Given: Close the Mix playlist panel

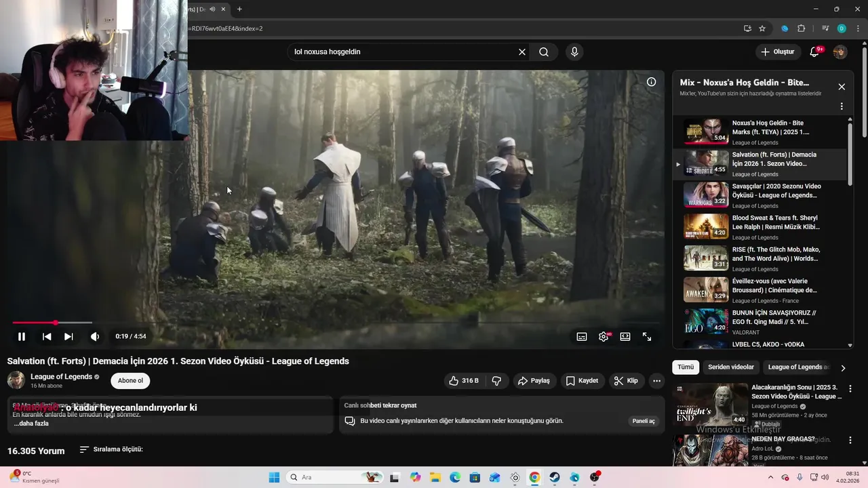Looking at the screenshot, I should [x=842, y=87].
